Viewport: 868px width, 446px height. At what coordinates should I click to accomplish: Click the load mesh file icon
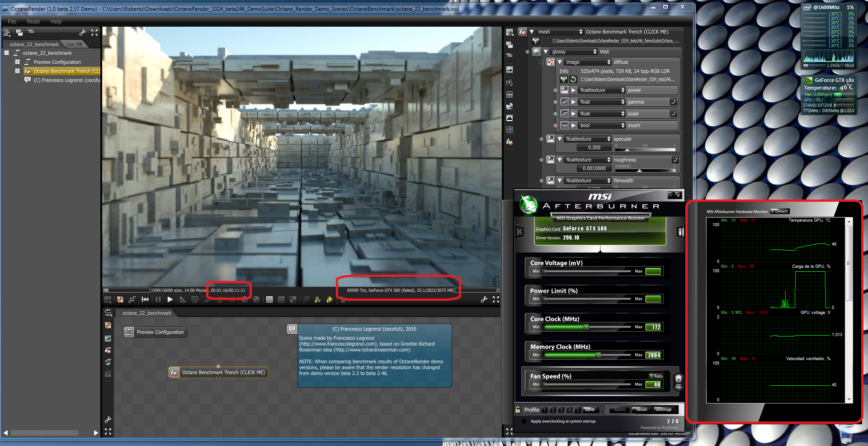536,41
